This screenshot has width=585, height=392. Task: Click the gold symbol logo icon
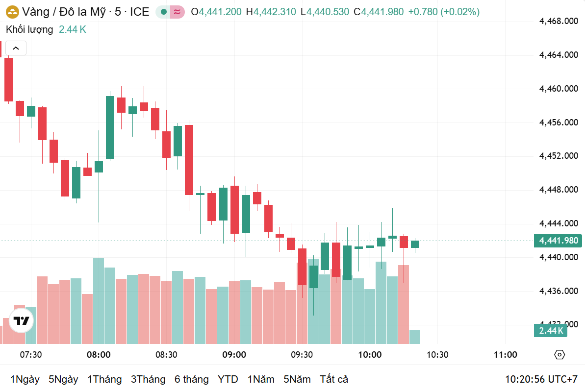click(x=12, y=12)
